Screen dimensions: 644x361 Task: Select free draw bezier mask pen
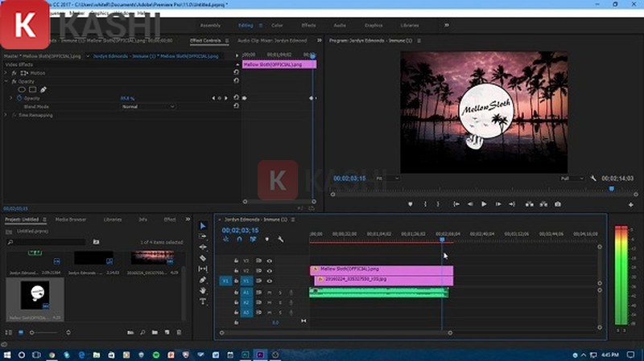pyautogui.click(x=43, y=89)
